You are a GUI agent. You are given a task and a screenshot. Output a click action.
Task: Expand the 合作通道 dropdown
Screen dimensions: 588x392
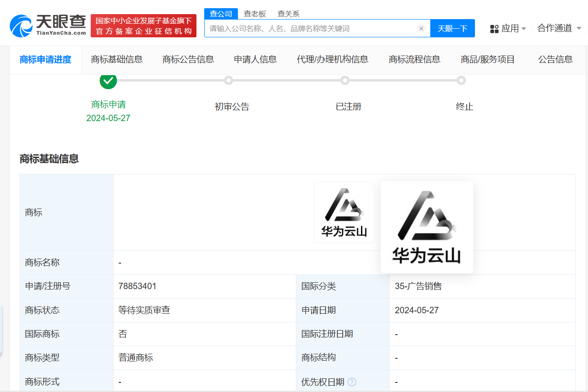tap(559, 28)
